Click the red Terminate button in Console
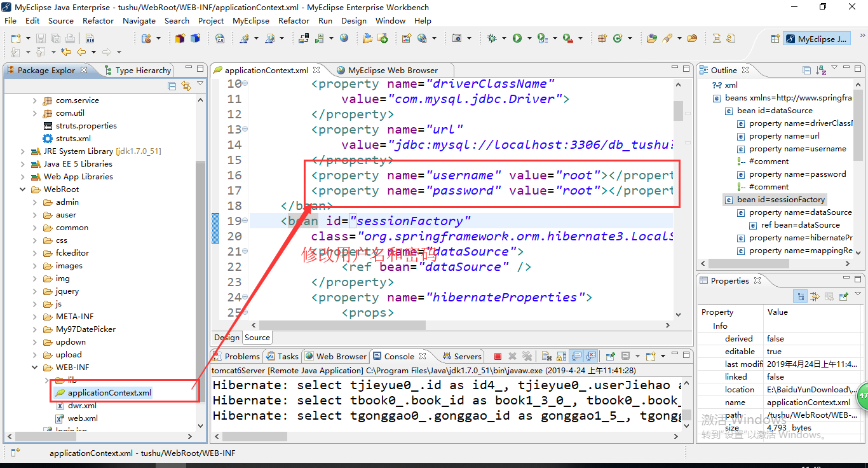 click(498, 356)
